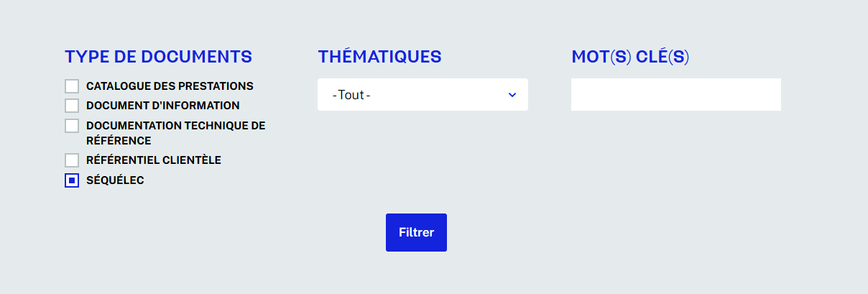Click the 'DOCUMENT D'INFORMATION' label text

click(163, 106)
